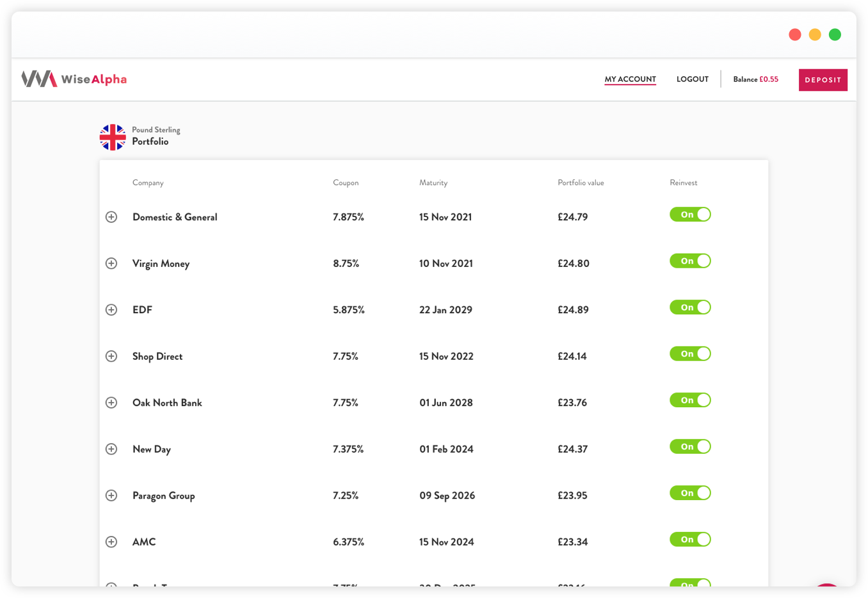Click the 8.75% coupon value

point(346,263)
